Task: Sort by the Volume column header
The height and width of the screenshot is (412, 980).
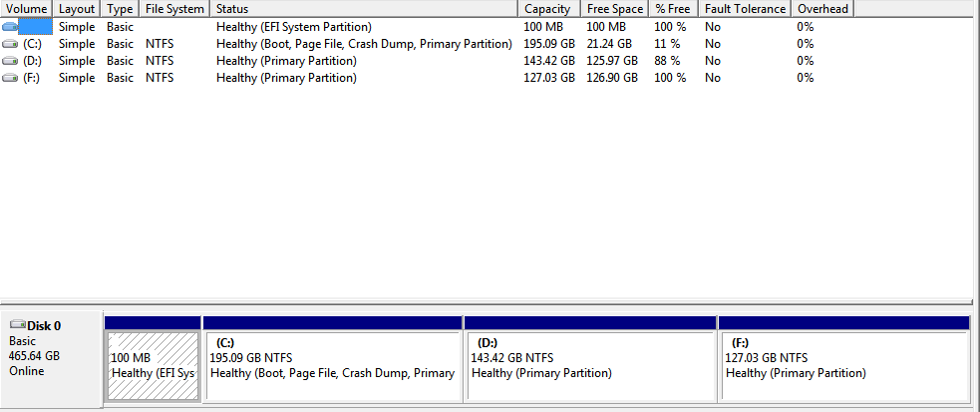Action: pos(27,9)
